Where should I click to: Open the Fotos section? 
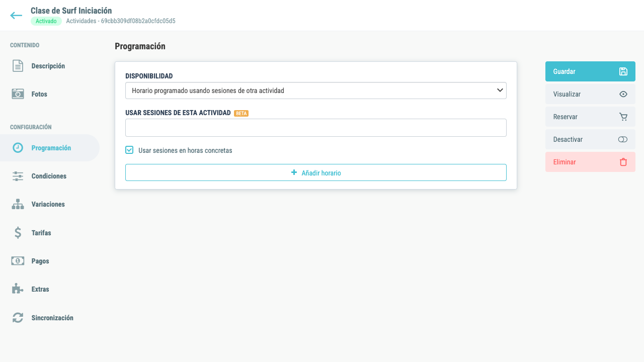coord(39,94)
